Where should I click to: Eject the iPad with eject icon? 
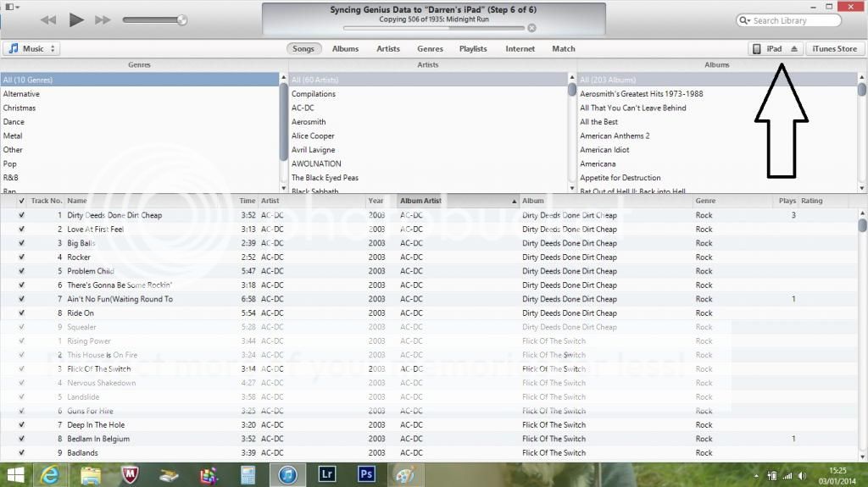tap(793, 49)
